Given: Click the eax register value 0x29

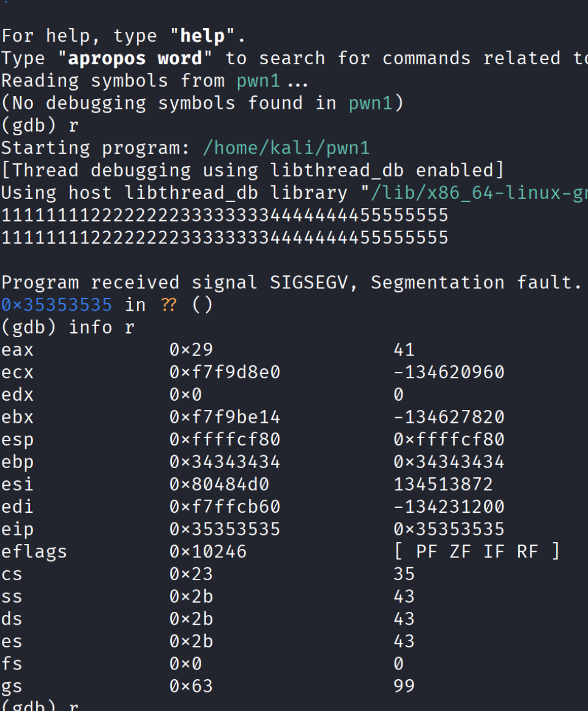Looking at the screenshot, I should [191, 350].
